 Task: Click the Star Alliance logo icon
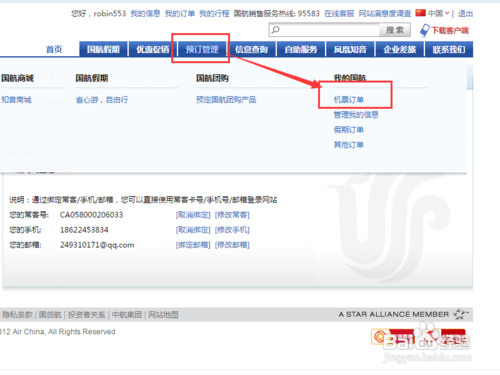coord(461,314)
